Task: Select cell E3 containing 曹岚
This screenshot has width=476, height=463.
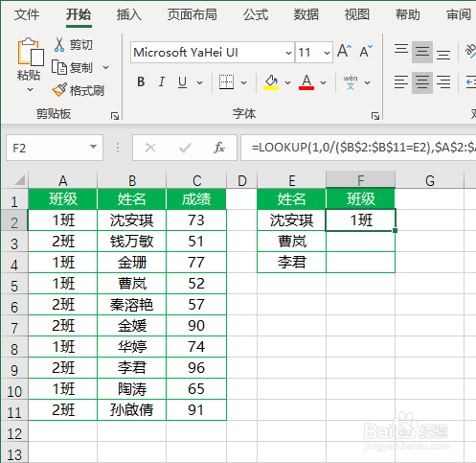Action: (x=291, y=242)
